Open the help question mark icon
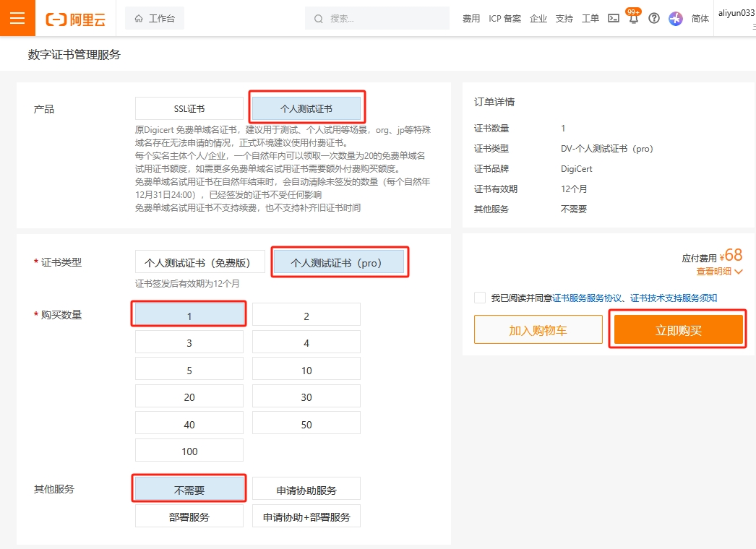This screenshot has width=756, height=549. coord(654,18)
